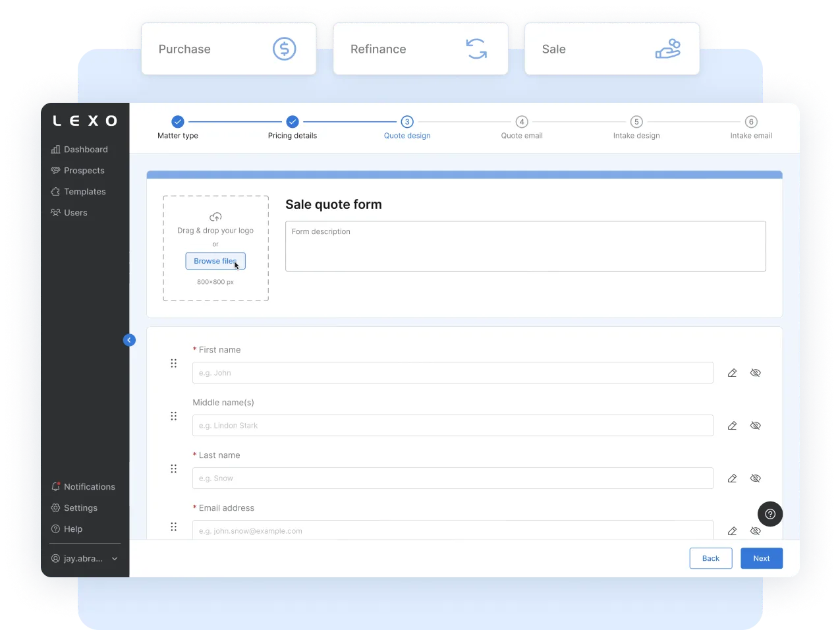
Task: Hide the First name field using its eye icon
Action: tap(755, 372)
